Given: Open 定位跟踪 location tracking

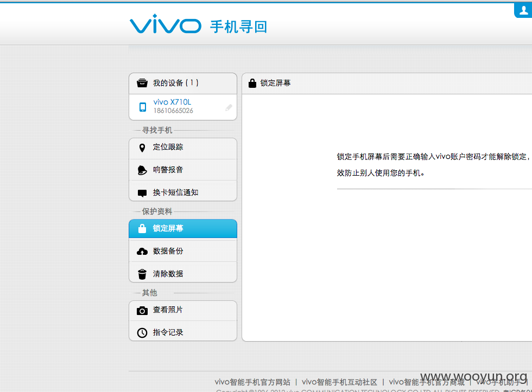Looking at the screenshot, I should 183,148.
